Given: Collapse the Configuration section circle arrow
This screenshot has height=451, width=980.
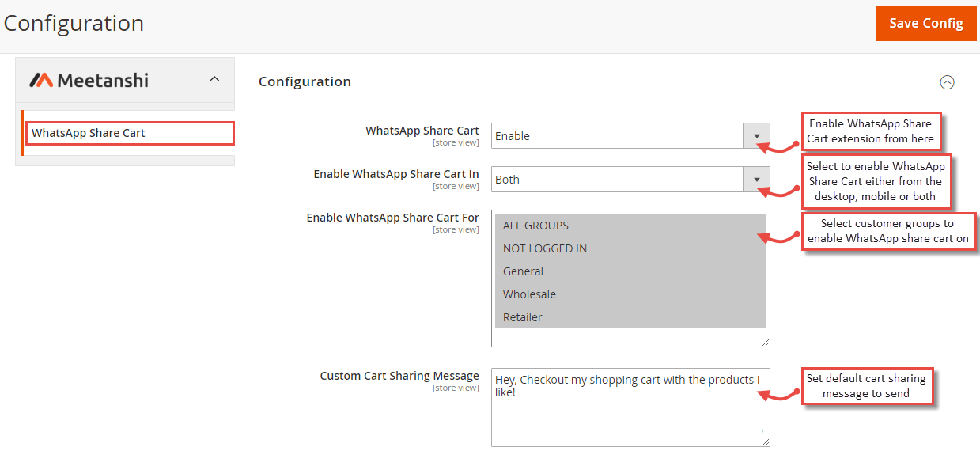Looking at the screenshot, I should point(947,82).
